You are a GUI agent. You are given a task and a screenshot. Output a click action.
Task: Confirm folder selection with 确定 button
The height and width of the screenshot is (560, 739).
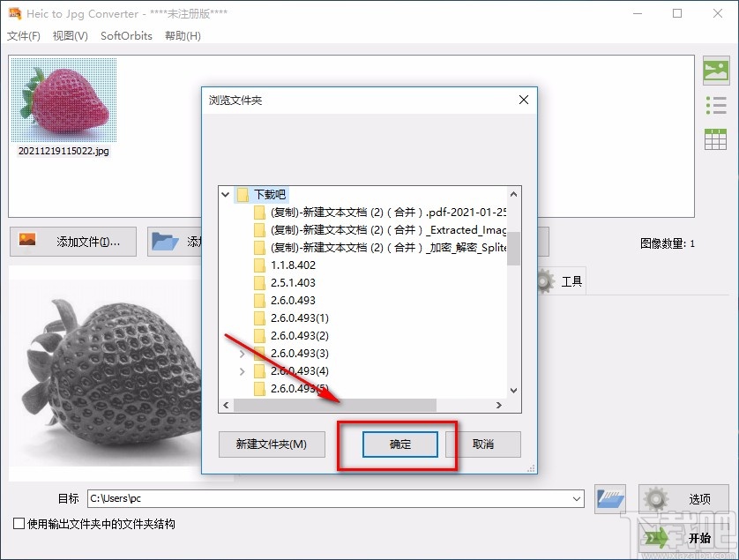(398, 444)
